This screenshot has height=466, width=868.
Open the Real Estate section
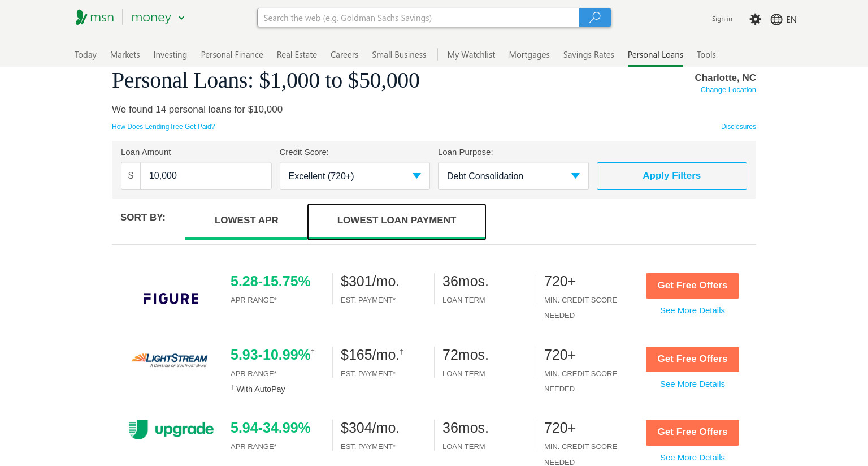pyautogui.click(x=297, y=55)
